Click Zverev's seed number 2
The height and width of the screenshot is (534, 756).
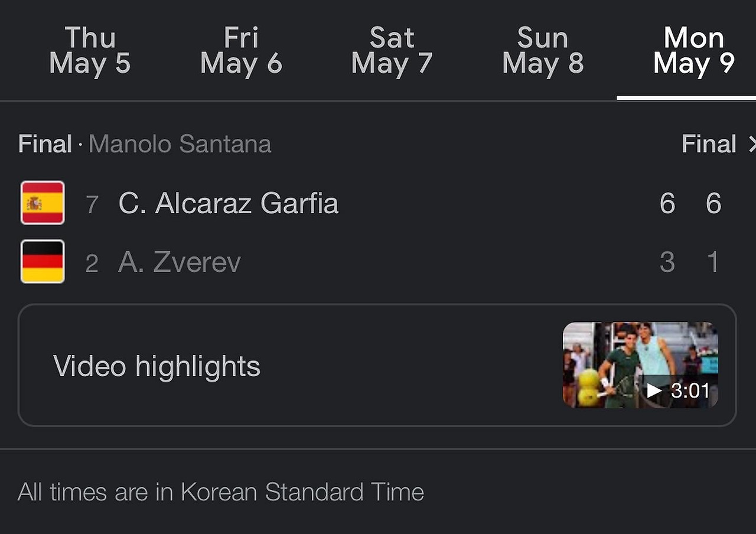[x=92, y=263]
